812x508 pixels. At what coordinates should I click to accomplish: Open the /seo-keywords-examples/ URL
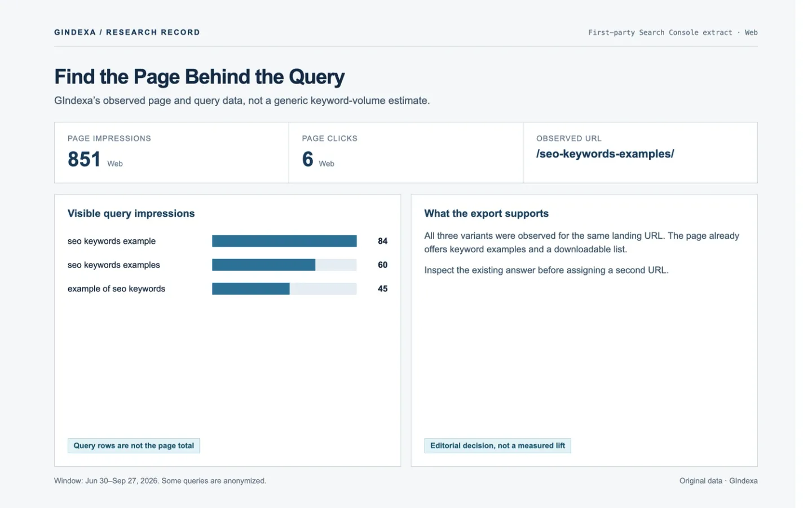[605, 154]
